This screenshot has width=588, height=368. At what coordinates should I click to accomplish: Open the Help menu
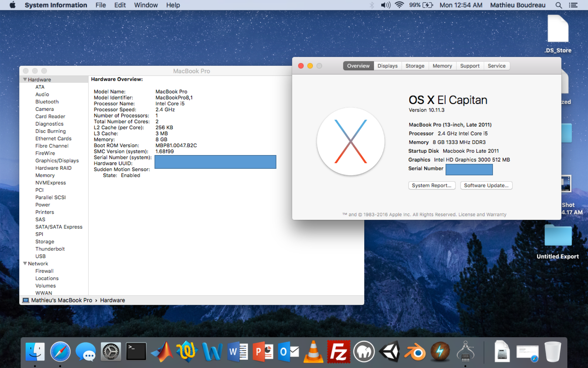[173, 5]
